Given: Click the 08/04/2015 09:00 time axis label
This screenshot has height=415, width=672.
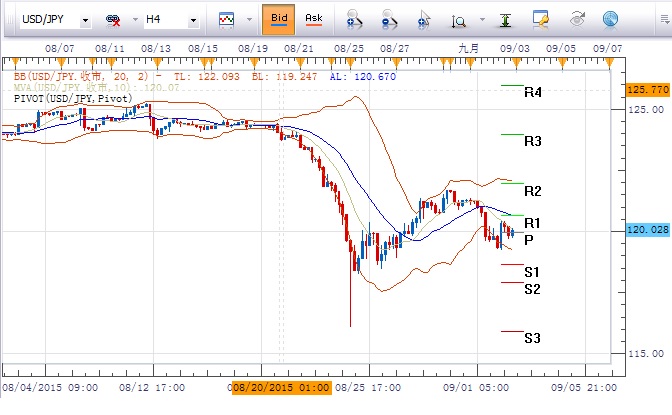Looking at the screenshot, I should 50,388.
